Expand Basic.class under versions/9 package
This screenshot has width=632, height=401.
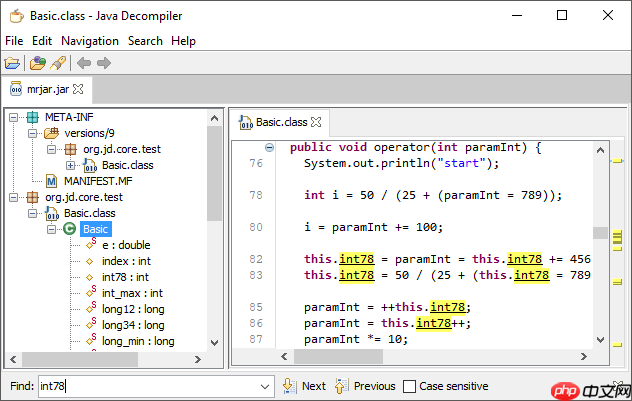(71, 165)
